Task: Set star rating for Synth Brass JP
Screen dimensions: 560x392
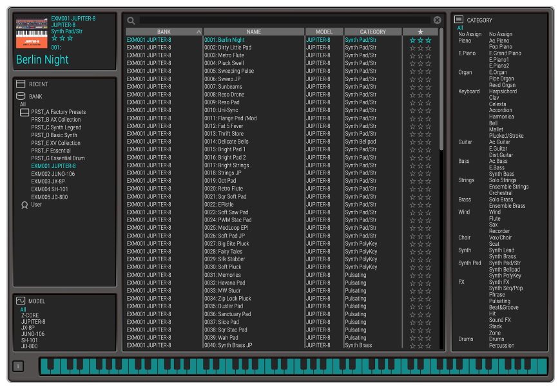Action: tap(420, 346)
